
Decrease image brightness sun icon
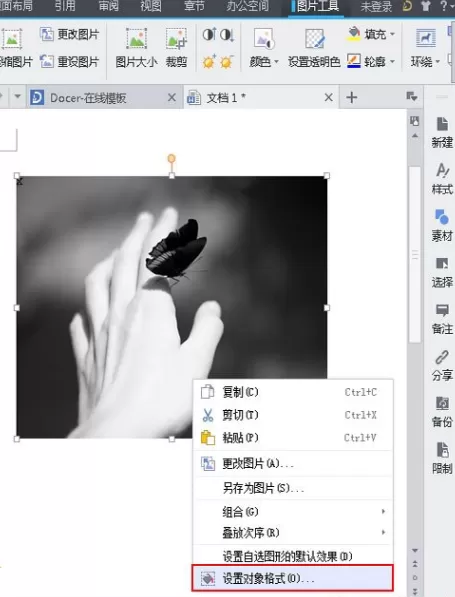point(227,61)
